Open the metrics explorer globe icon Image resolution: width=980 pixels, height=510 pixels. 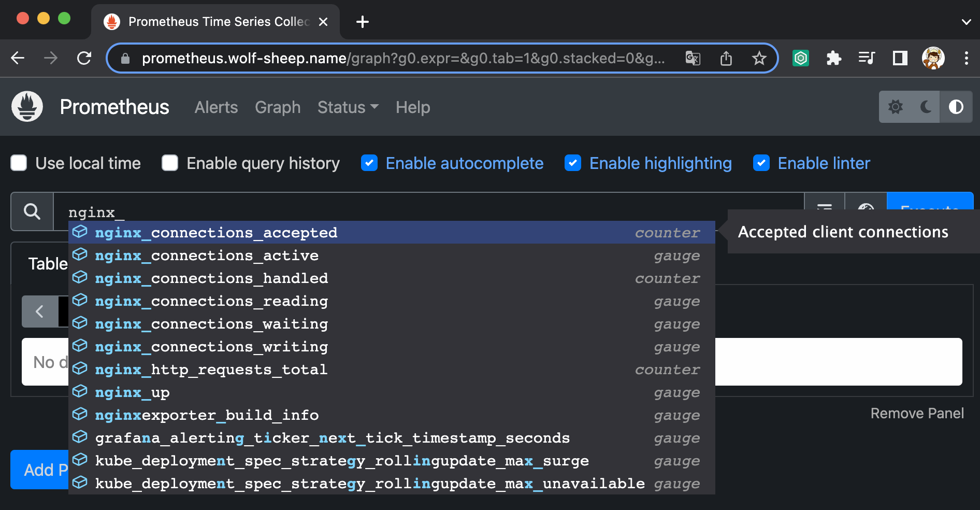click(866, 207)
